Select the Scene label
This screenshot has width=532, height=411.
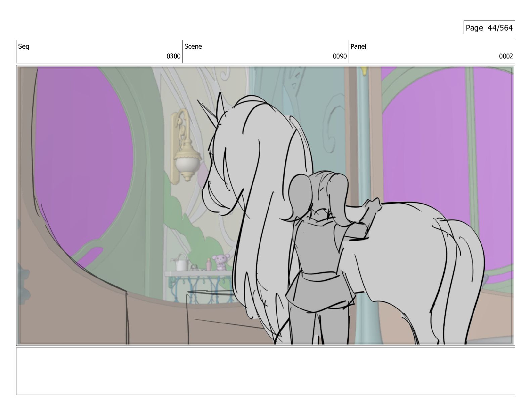tap(193, 46)
